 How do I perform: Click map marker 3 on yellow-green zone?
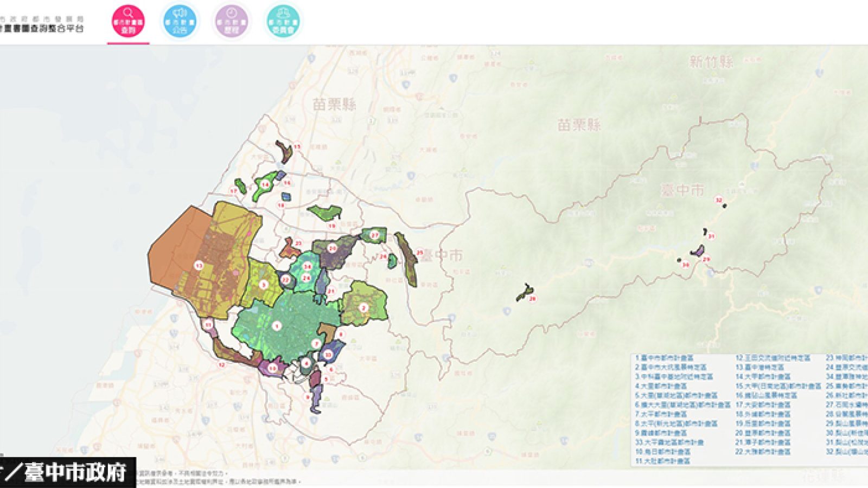(264, 285)
